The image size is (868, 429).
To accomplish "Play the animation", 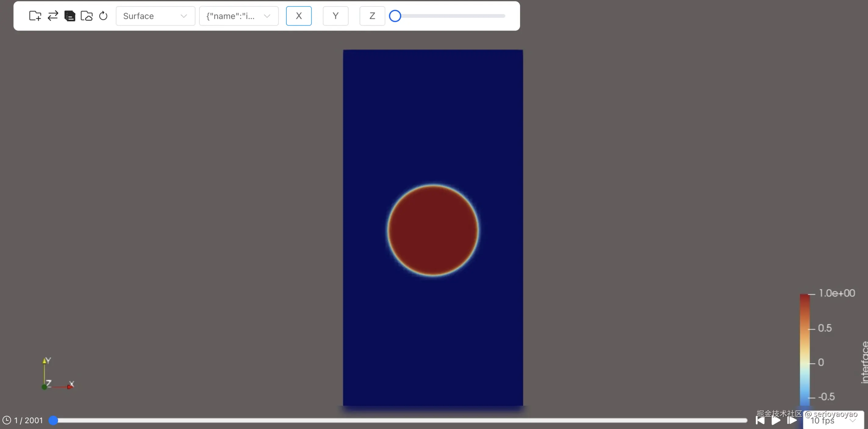I will [x=776, y=420].
